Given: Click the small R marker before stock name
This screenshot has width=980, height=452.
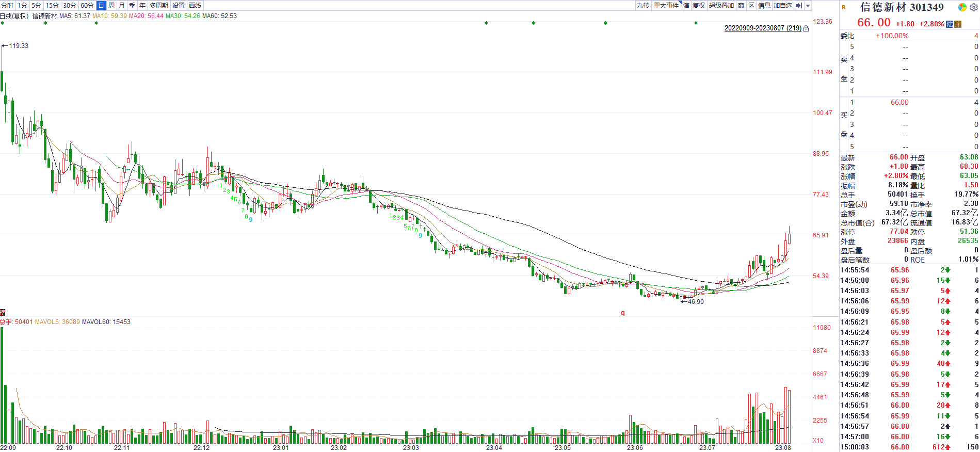Looking at the screenshot, I should pyautogui.click(x=844, y=7).
